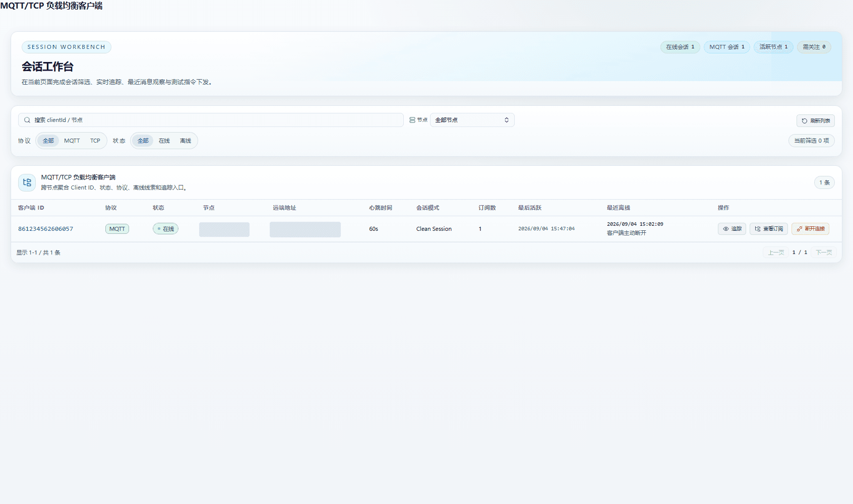Click the MQTT 会话 1 stat chip
The image size is (853, 504).
[x=727, y=47]
